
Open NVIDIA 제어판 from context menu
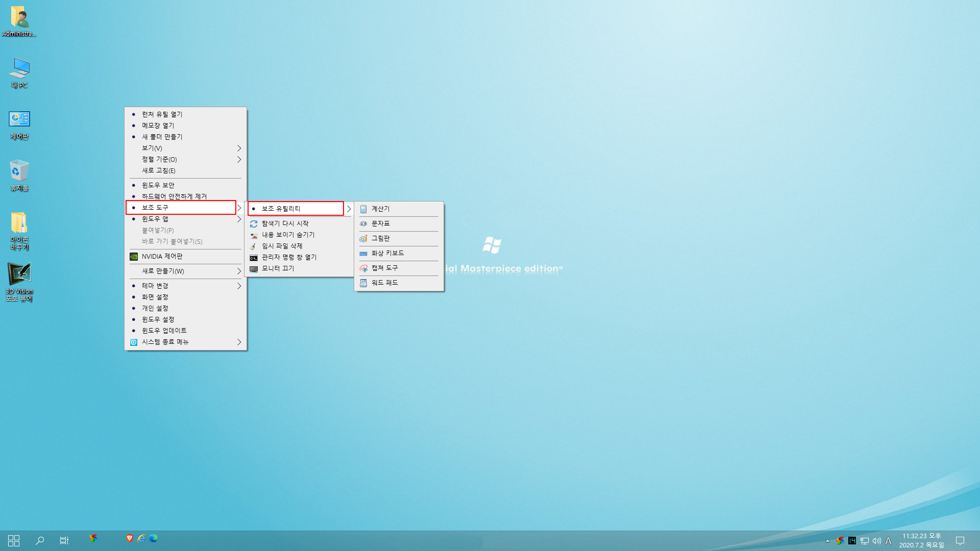point(185,256)
